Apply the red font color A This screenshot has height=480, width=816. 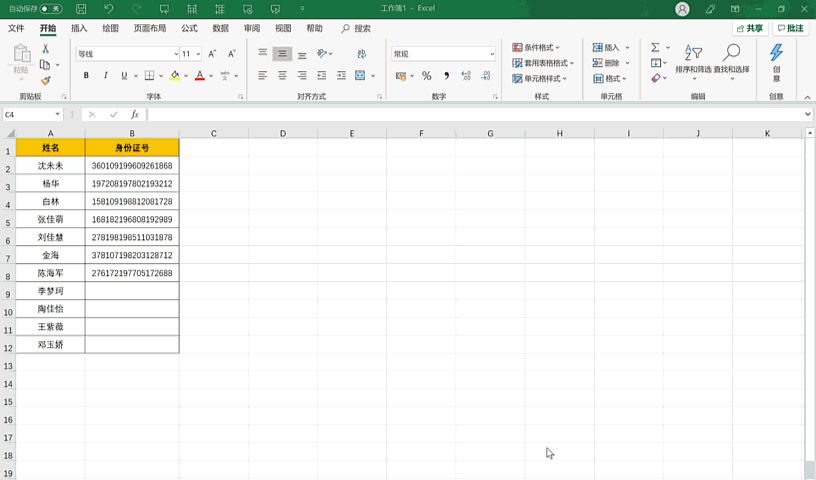[200, 75]
